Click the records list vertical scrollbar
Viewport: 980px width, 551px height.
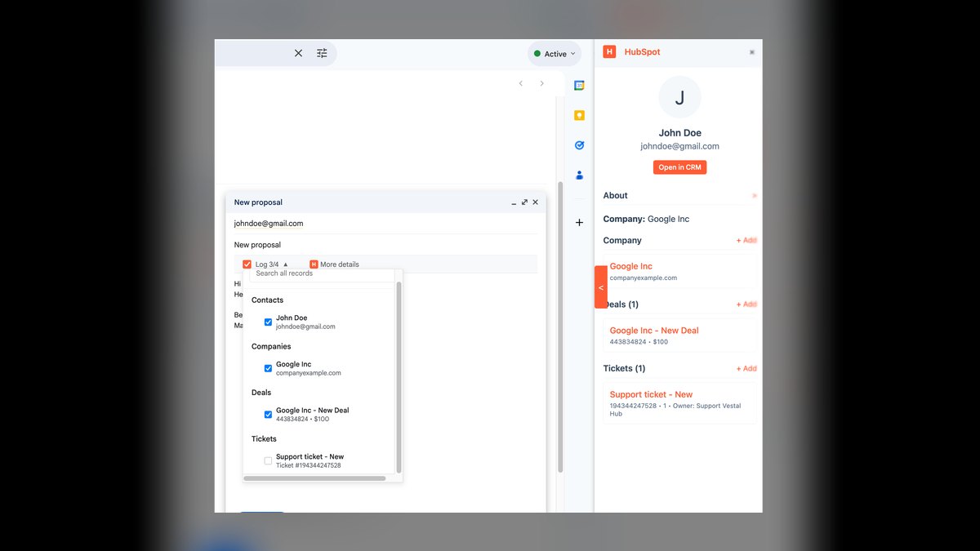pos(399,377)
